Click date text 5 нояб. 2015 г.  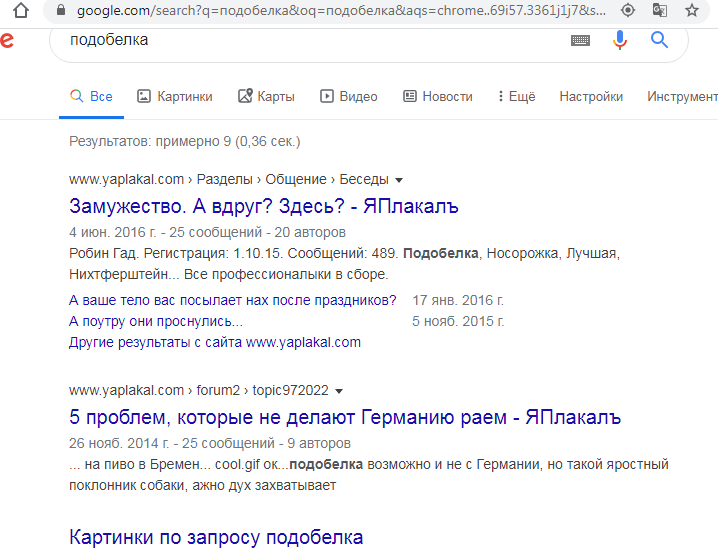458,322
